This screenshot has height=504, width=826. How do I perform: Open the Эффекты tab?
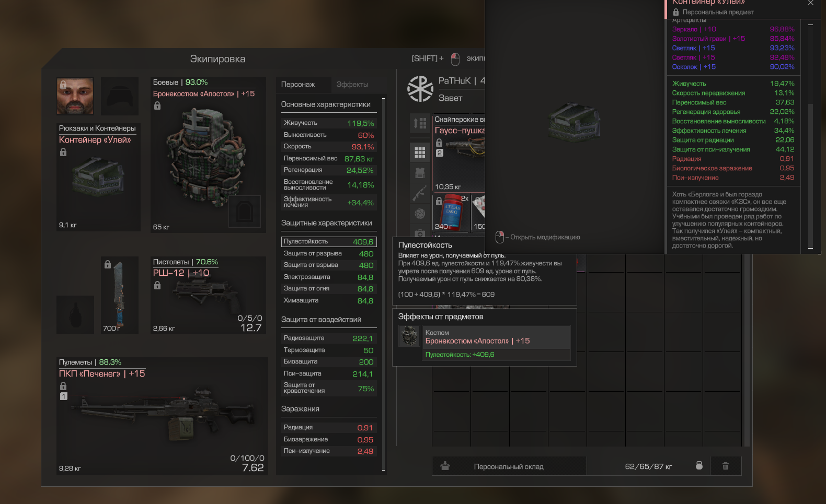(x=352, y=85)
